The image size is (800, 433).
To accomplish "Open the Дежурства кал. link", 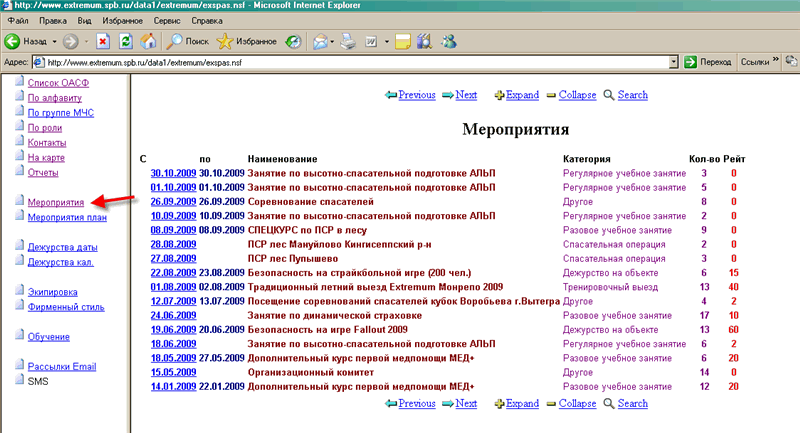I will pyautogui.click(x=61, y=262).
